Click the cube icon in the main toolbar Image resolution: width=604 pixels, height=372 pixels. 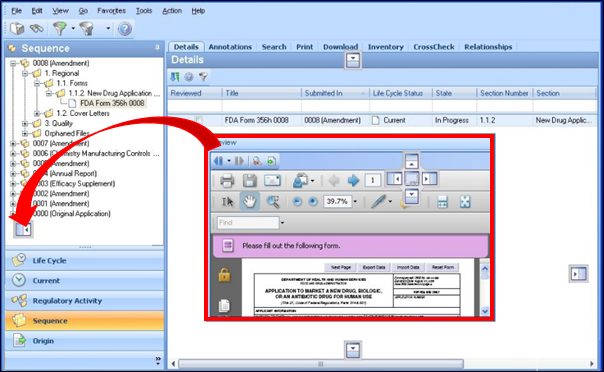[x=17, y=28]
